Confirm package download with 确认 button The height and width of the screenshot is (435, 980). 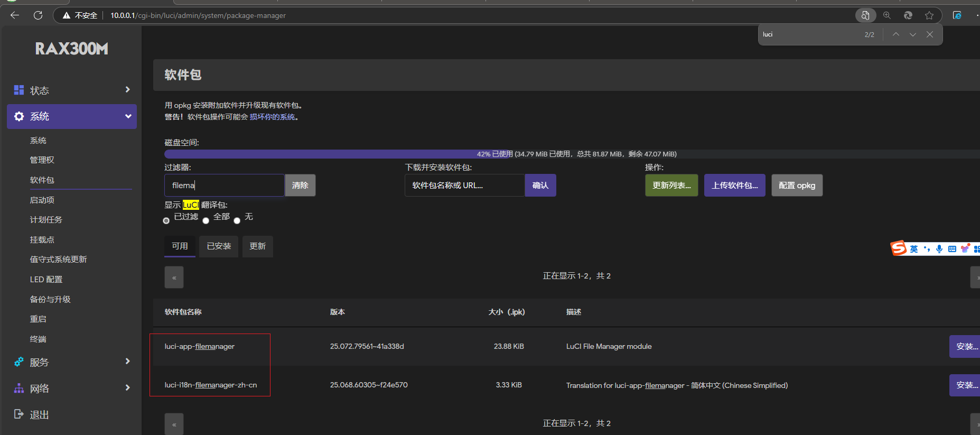[x=540, y=186]
